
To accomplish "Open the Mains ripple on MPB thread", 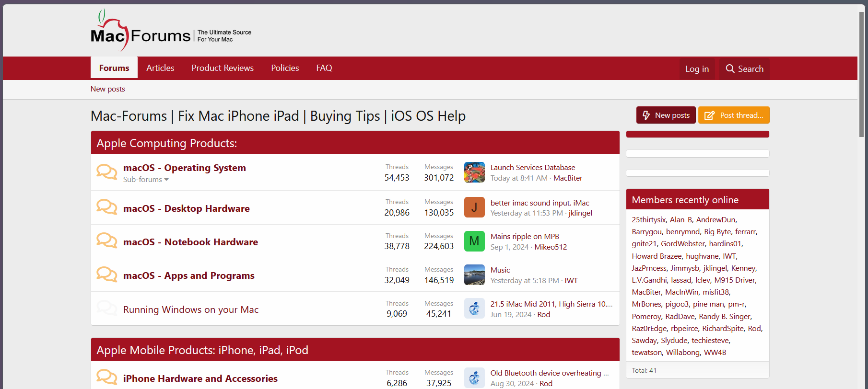I will pyautogui.click(x=525, y=237).
